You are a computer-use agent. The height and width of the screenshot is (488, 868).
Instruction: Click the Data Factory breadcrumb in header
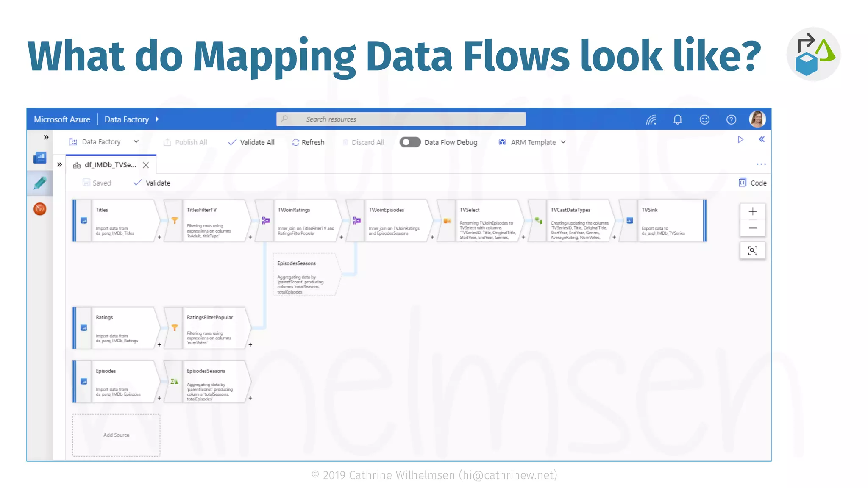coord(127,119)
